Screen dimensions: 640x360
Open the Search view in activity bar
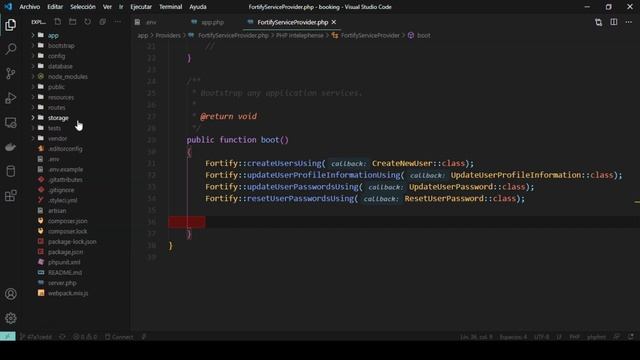click(x=11, y=49)
